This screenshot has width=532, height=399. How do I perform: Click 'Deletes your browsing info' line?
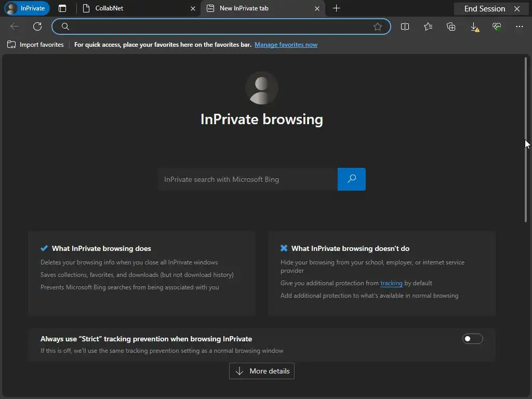click(129, 262)
